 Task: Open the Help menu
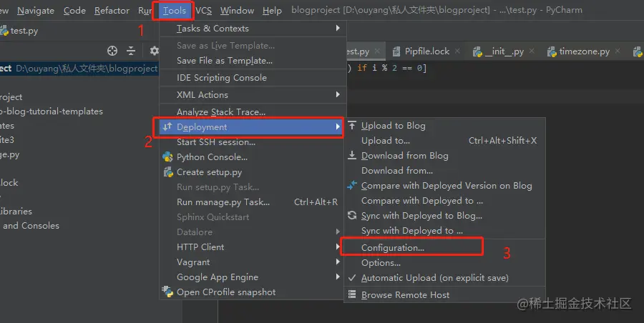click(272, 11)
